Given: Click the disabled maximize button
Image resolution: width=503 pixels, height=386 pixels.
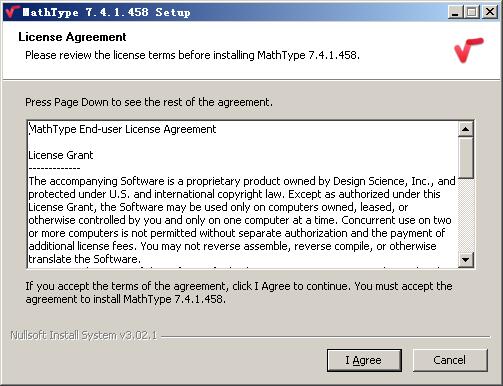Looking at the screenshot, I should pyautogui.click(x=472, y=12).
